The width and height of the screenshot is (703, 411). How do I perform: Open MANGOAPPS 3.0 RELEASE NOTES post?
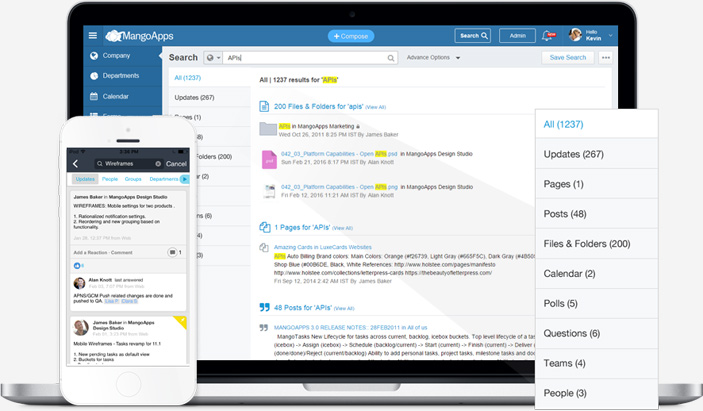point(350,328)
